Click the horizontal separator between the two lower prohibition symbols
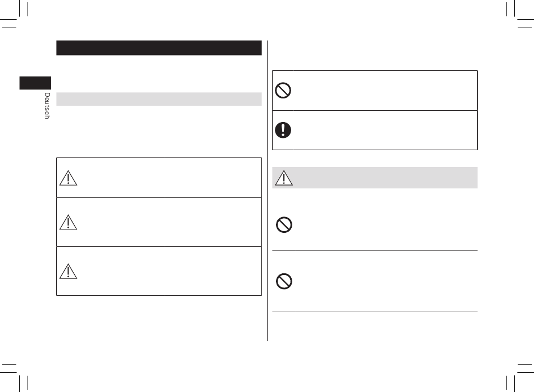This screenshot has height=392, width=534. 374,250
